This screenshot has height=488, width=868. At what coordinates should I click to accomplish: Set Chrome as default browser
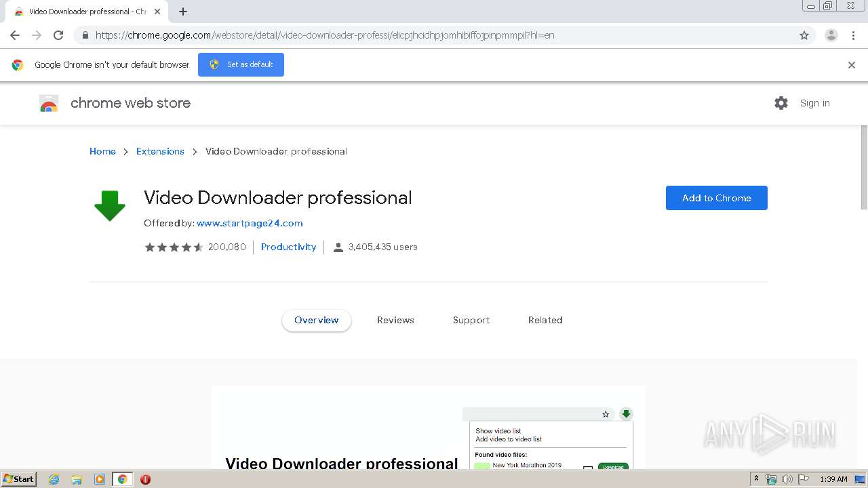(241, 64)
